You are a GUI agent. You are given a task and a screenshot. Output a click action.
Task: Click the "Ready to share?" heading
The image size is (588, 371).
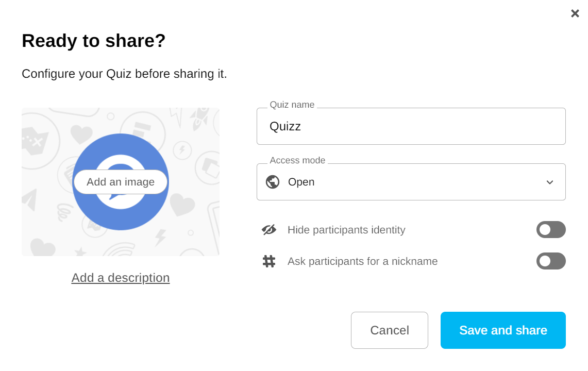click(94, 41)
